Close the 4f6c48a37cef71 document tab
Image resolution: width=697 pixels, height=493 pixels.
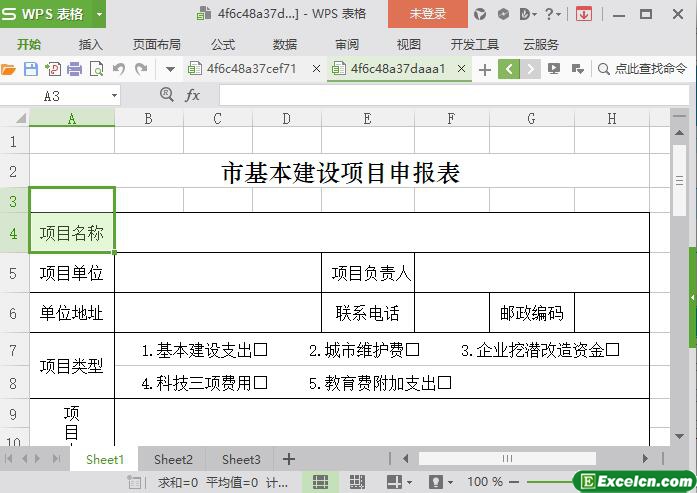coord(316,69)
